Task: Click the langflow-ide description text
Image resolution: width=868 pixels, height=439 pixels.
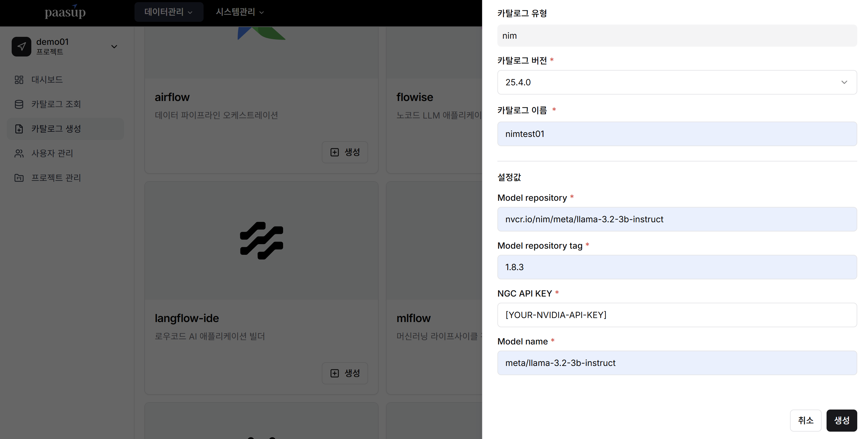Action: pos(210,336)
